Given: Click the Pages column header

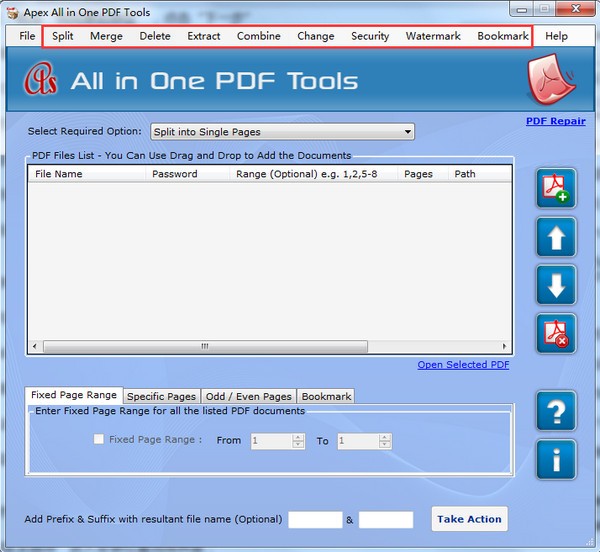Looking at the screenshot, I should coord(423,174).
